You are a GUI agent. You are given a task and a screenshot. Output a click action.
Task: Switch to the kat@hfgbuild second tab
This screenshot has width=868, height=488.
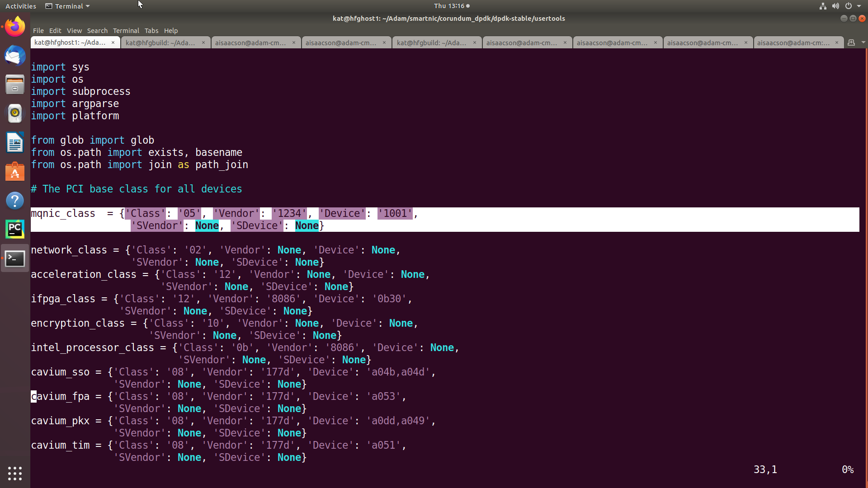click(160, 42)
